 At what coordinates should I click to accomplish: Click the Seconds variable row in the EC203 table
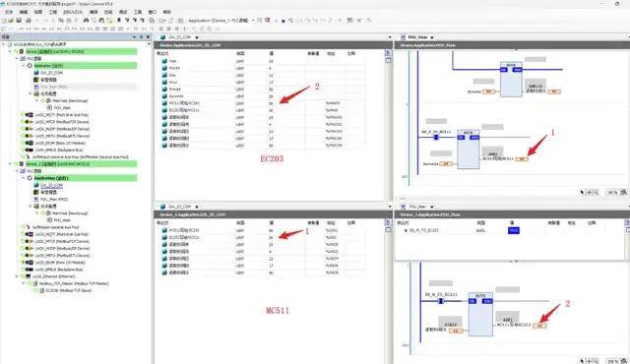(260, 95)
